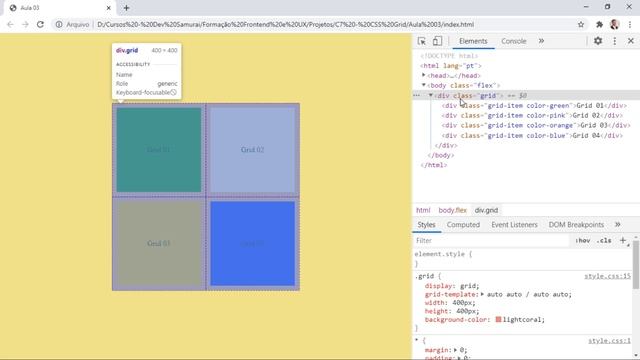Activate the inspect element picker icon
Viewport: 640px width, 360px height.
pos(422,41)
